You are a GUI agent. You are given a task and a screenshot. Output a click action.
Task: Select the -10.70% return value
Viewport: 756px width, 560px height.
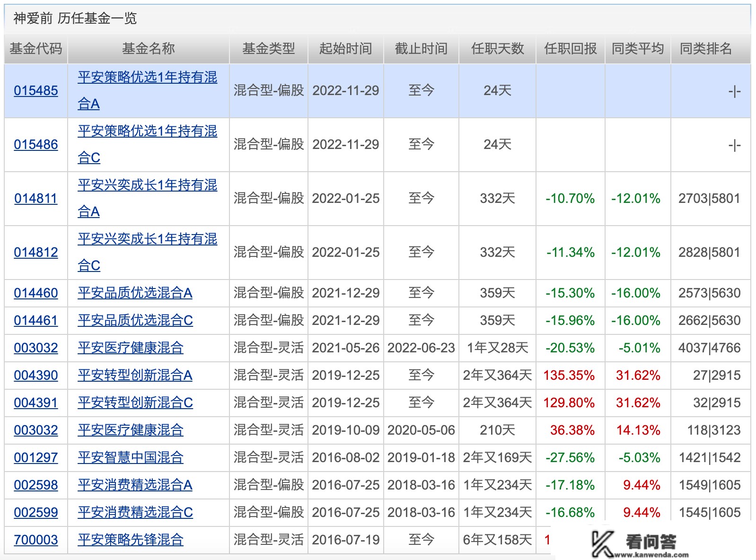[570, 199]
